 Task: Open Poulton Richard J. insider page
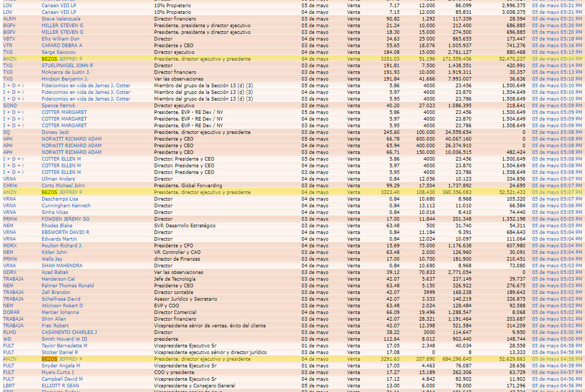tap(62, 245)
